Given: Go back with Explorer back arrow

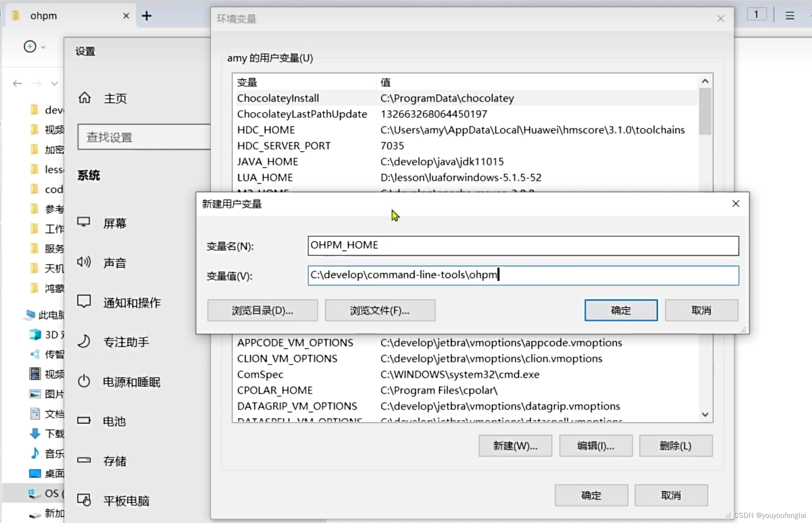Looking at the screenshot, I should coord(17,83).
